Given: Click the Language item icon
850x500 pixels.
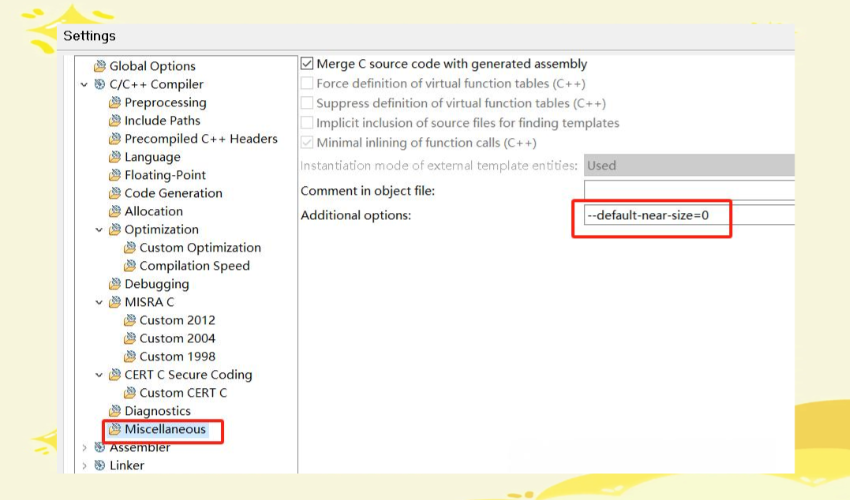Looking at the screenshot, I should [x=115, y=157].
